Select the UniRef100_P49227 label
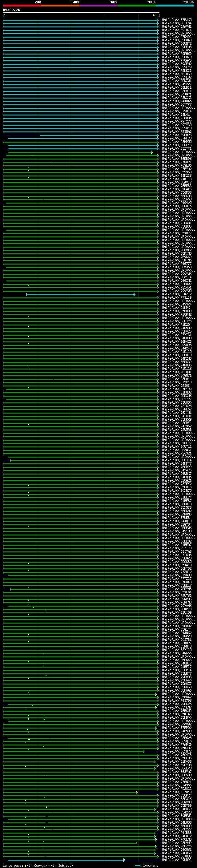The image size is (197, 868). (176, 84)
